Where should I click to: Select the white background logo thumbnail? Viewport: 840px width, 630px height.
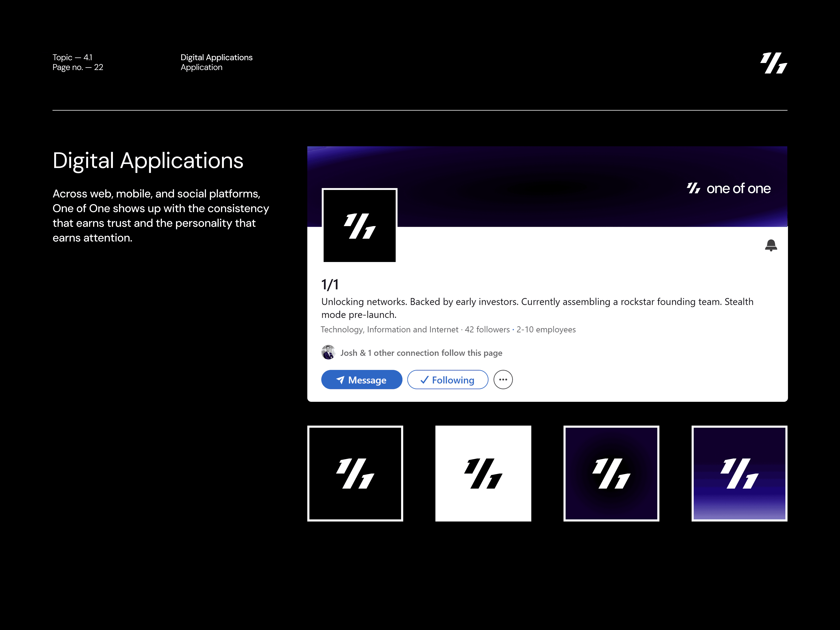pos(483,473)
